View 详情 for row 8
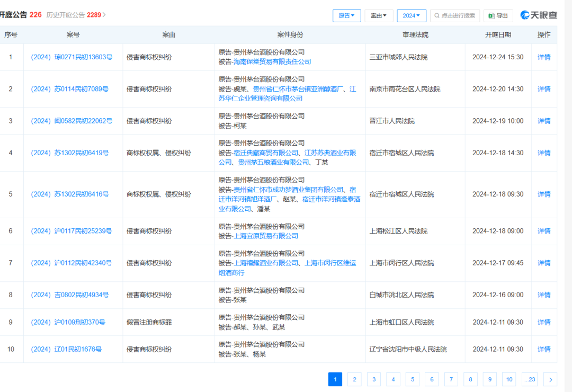Viewport: 572px width, 392px height. tap(544, 295)
